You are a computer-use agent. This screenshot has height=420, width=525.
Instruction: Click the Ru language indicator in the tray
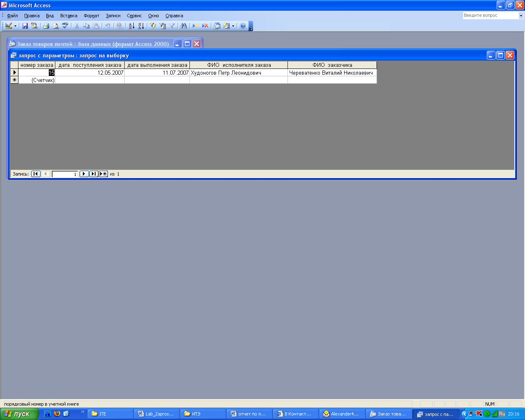[x=502, y=414]
